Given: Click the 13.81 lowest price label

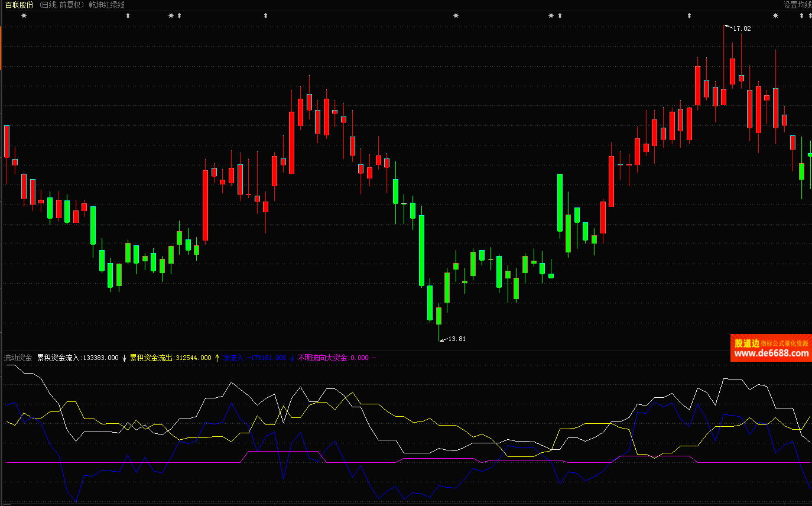Looking at the screenshot, I should click(x=457, y=339).
